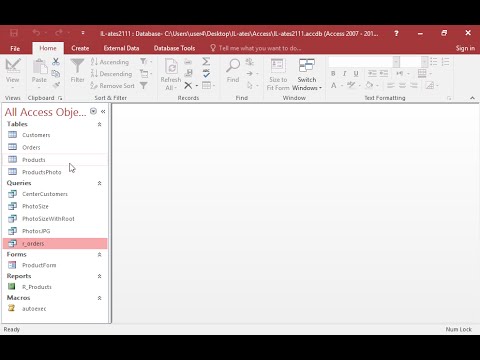The image size is (480, 360).
Task: Click the Font Color A icon
Action: tap(334, 86)
